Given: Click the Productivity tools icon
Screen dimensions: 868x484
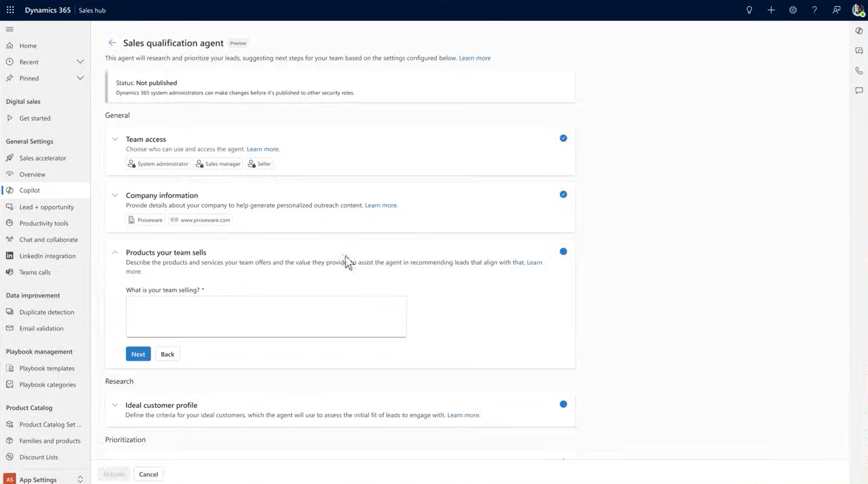Looking at the screenshot, I should [10, 223].
